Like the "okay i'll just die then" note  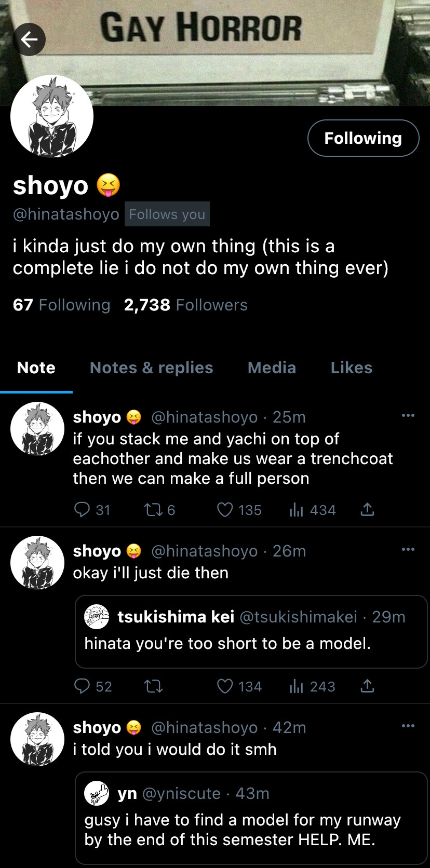tap(225, 686)
